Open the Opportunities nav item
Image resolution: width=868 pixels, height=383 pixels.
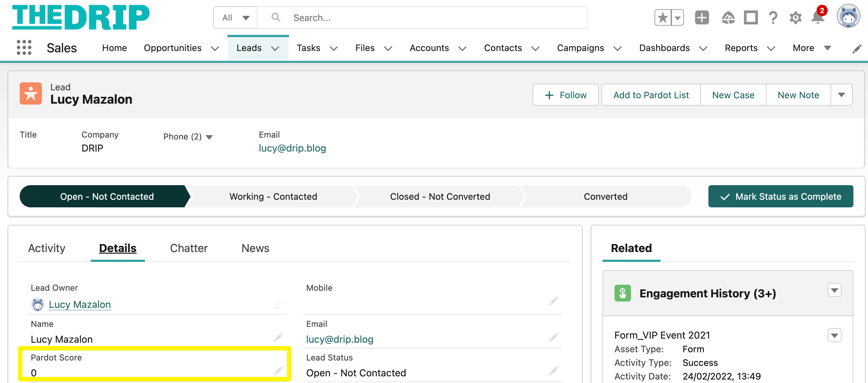[173, 48]
